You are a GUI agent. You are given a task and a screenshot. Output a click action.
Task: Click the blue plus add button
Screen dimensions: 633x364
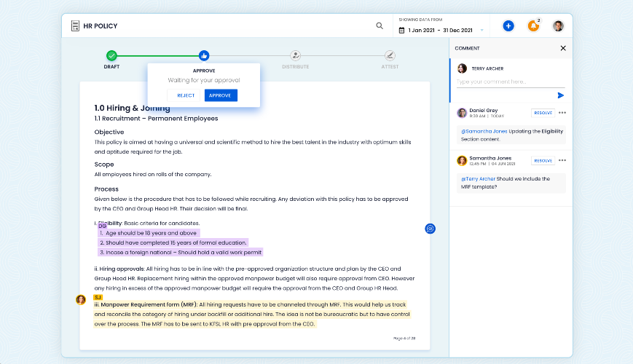(x=508, y=25)
